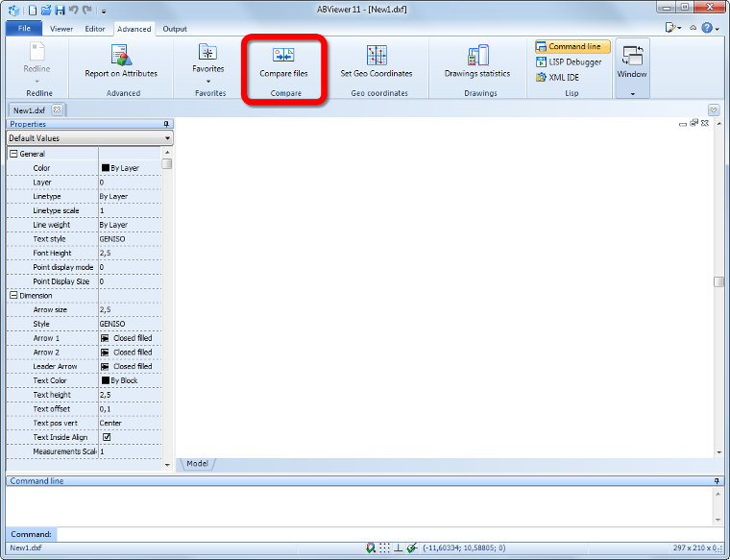The height and width of the screenshot is (560, 730).
Task: Close the New1.dxf document tab
Action: (57, 110)
